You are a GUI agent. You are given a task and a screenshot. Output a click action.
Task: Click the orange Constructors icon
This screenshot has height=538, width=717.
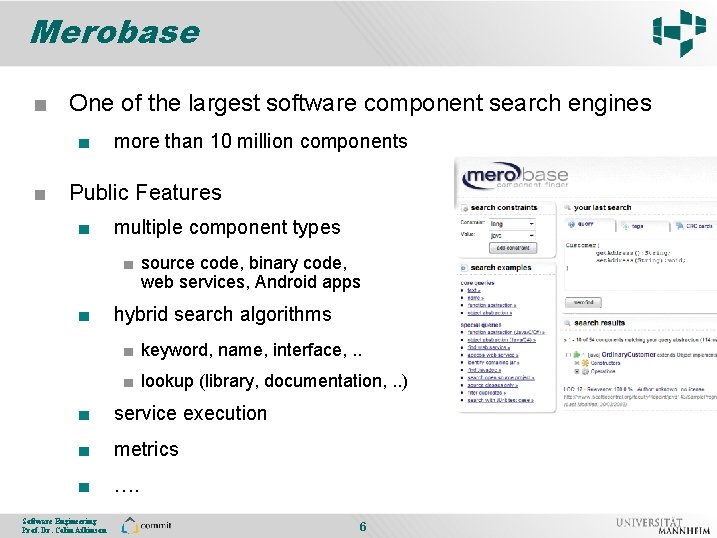pos(585,363)
